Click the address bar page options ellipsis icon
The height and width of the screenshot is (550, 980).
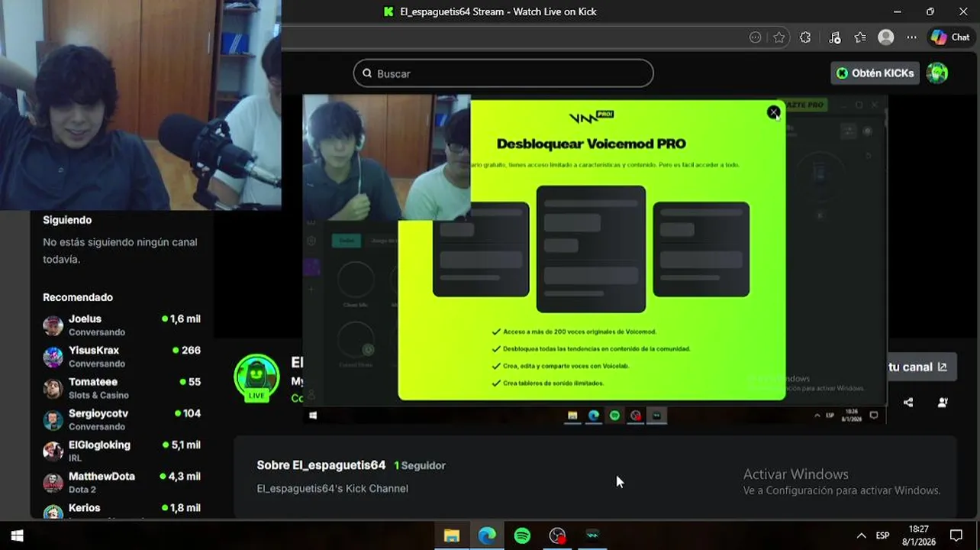click(x=755, y=37)
